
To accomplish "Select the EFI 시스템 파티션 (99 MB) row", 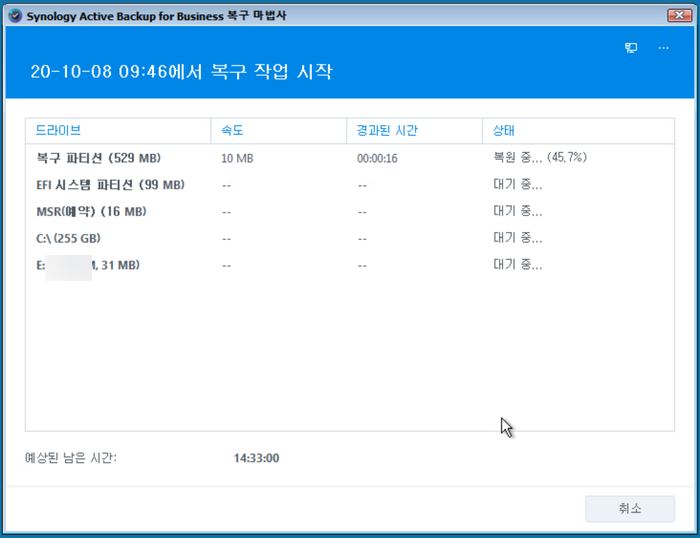I will pyautogui.click(x=350, y=185).
